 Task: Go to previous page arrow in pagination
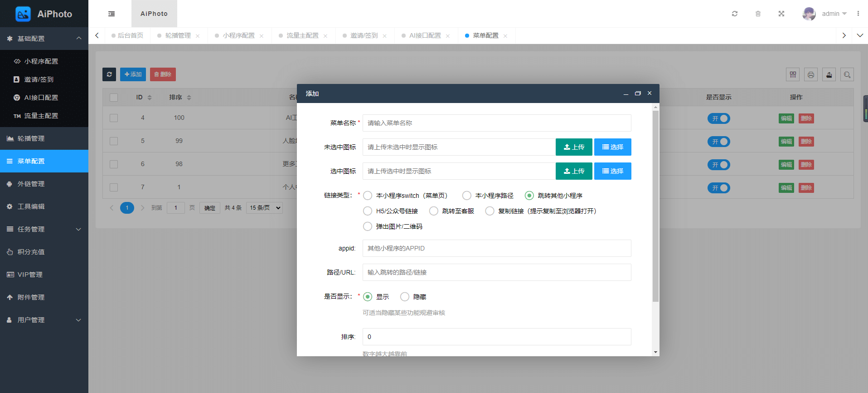[x=112, y=208]
